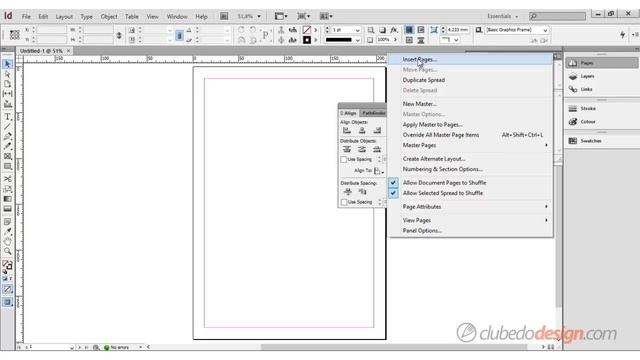Select the Untitled-1 document tab
The image size is (640, 360).
click(41, 51)
